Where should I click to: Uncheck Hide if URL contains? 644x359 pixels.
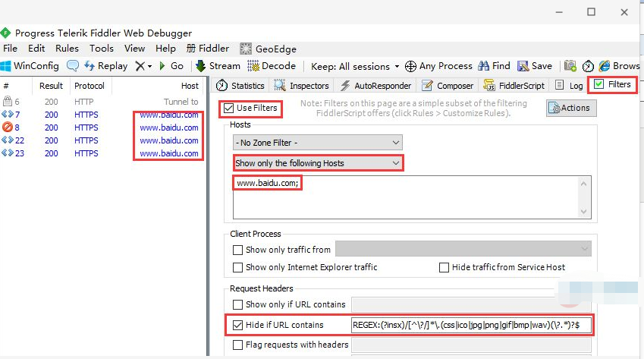coord(237,325)
